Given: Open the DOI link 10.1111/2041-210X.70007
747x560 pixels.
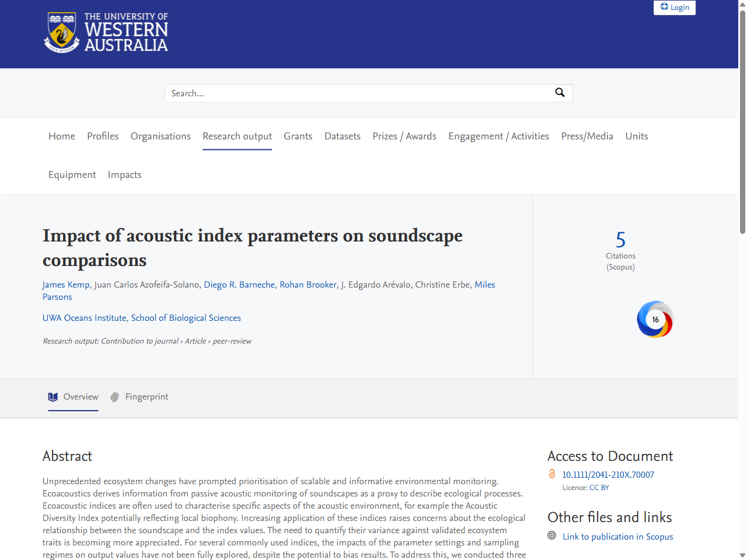Looking at the screenshot, I should [x=608, y=475].
